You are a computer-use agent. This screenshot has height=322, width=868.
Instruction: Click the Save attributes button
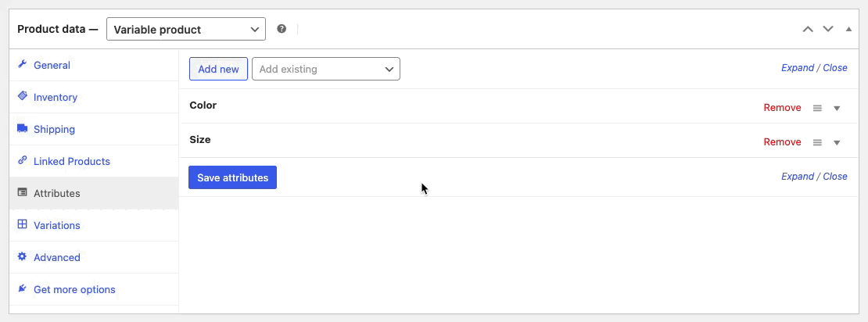coord(232,177)
